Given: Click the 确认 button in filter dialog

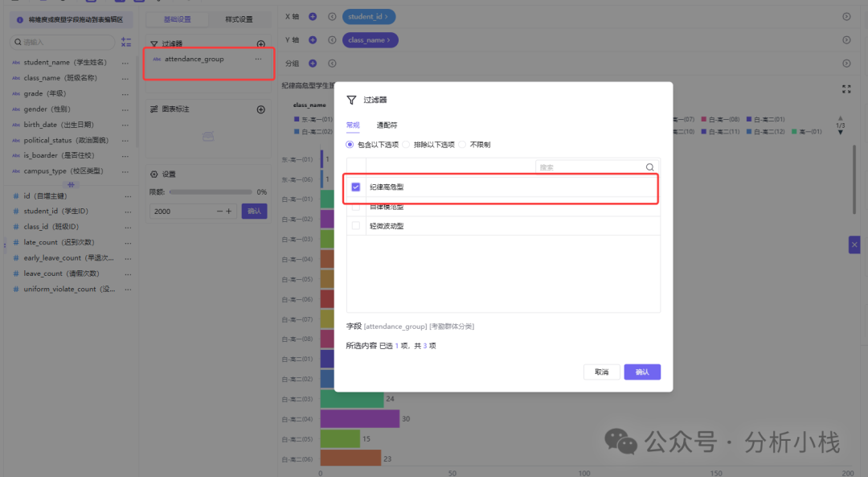Looking at the screenshot, I should pyautogui.click(x=642, y=372).
